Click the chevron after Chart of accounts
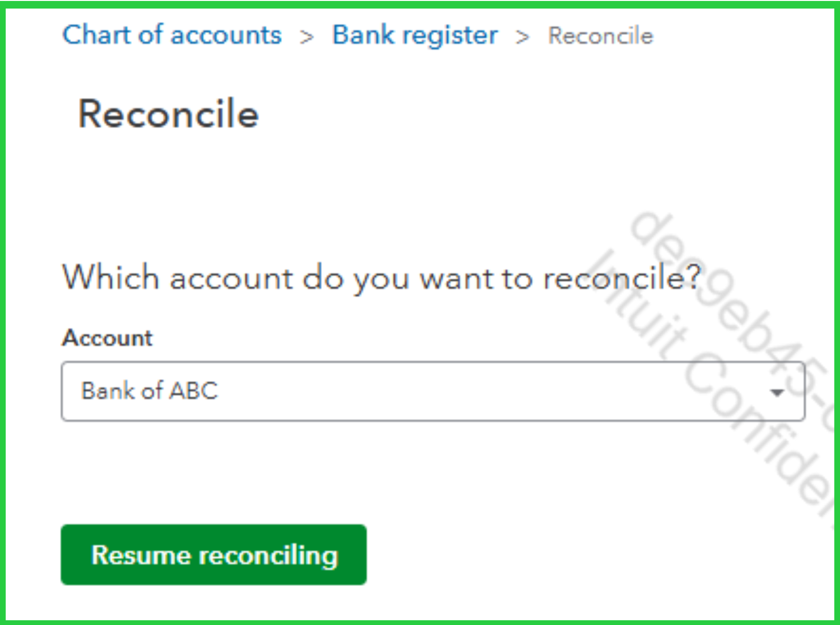The height and width of the screenshot is (625, 840). 307,37
